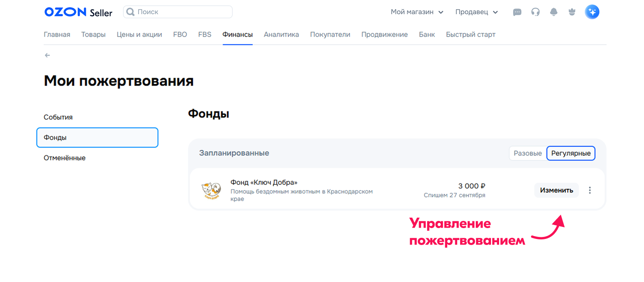Open the FBO tab
This screenshot has height=282, width=644.
[180, 35]
